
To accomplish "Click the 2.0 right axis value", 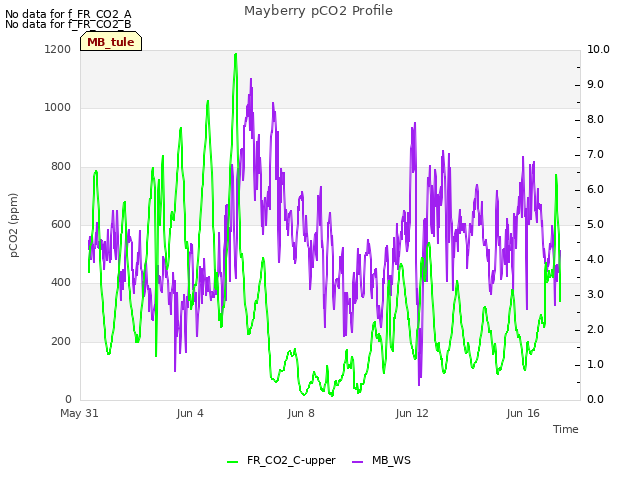I will [x=596, y=330].
